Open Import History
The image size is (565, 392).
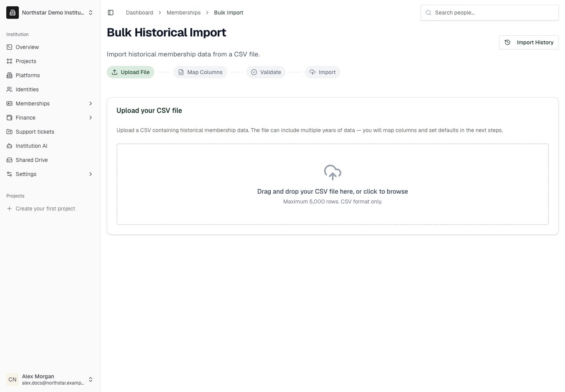pos(529,42)
